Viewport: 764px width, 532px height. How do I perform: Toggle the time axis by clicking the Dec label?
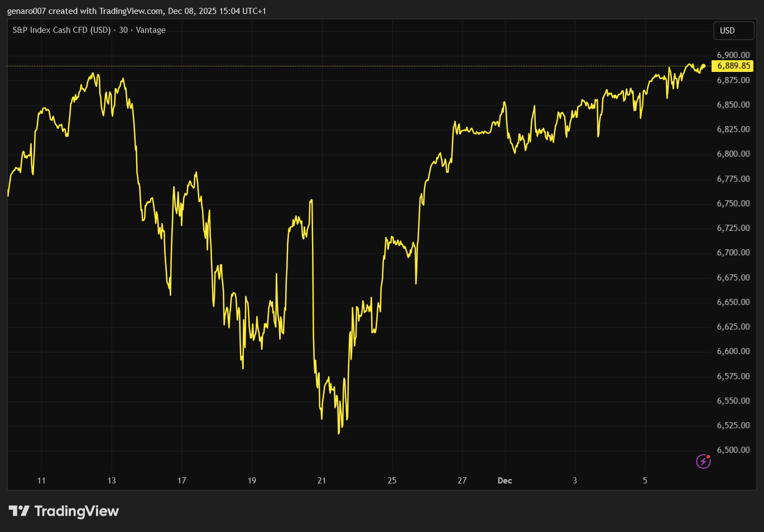[504, 481]
